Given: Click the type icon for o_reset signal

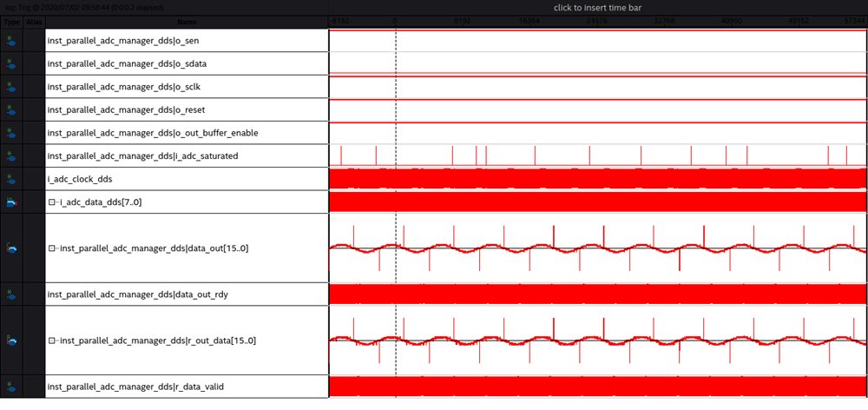Looking at the screenshot, I should (11, 109).
